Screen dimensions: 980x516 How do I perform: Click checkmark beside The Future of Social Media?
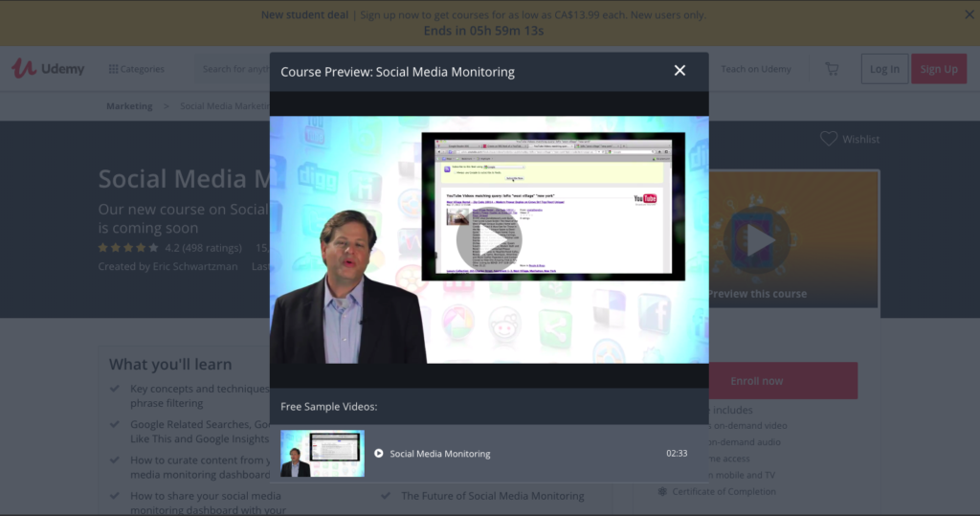pyautogui.click(x=386, y=495)
